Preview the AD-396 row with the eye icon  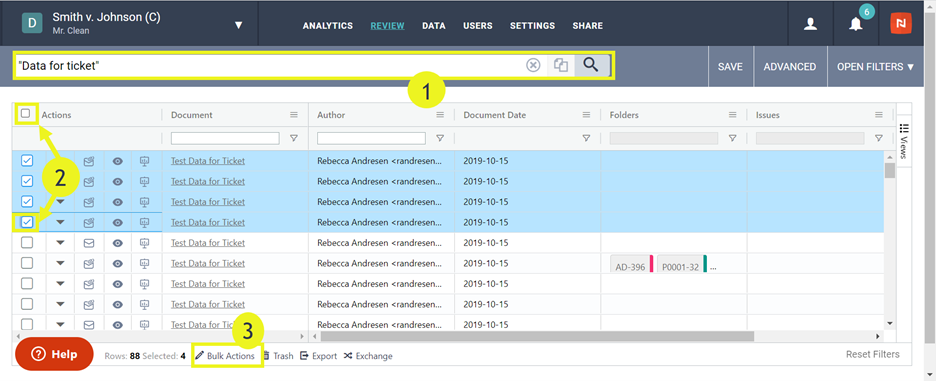(118, 263)
